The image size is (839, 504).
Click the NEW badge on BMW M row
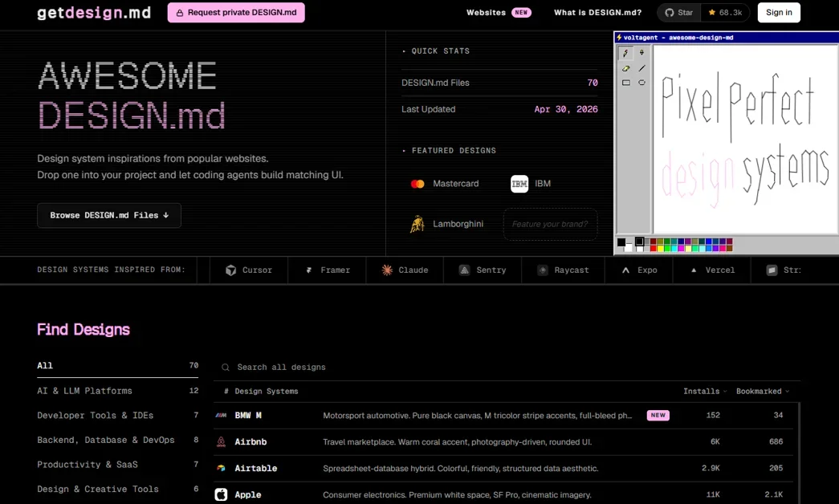[x=658, y=415]
